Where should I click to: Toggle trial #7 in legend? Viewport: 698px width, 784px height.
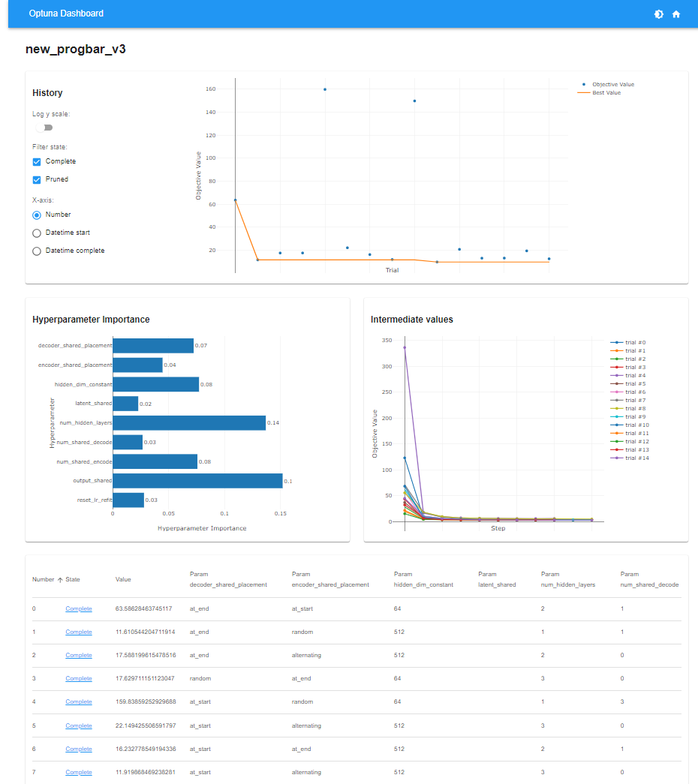click(x=628, y=400)
